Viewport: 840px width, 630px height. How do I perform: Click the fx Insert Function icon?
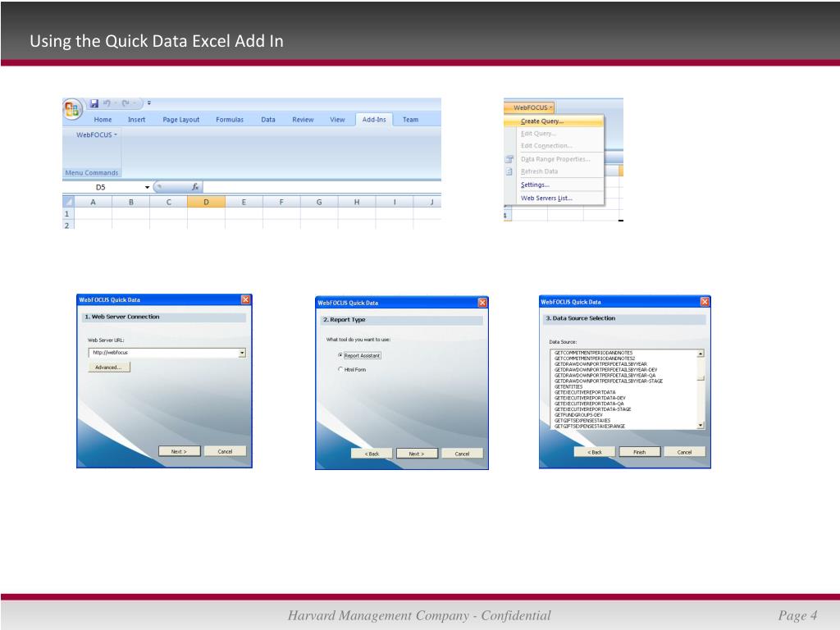point(195,187)
